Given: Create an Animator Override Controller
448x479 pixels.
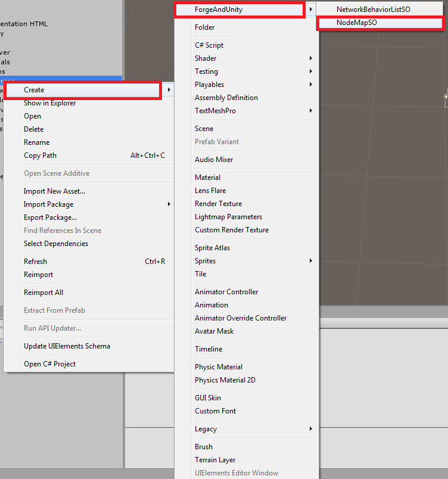Looking at the screenshot, I should (247, 318).
